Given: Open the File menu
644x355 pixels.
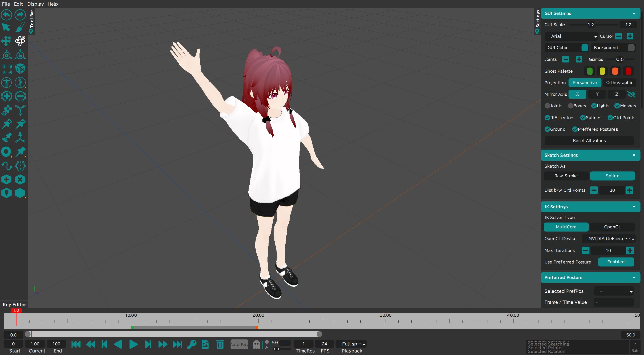Looking at the screenshot, I should point(6,4).
